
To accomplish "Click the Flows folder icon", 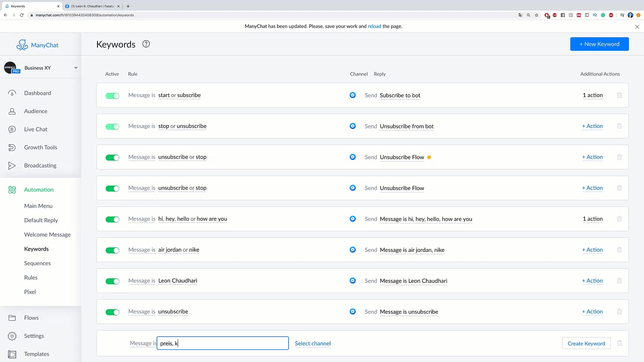I will click(12, 318).
